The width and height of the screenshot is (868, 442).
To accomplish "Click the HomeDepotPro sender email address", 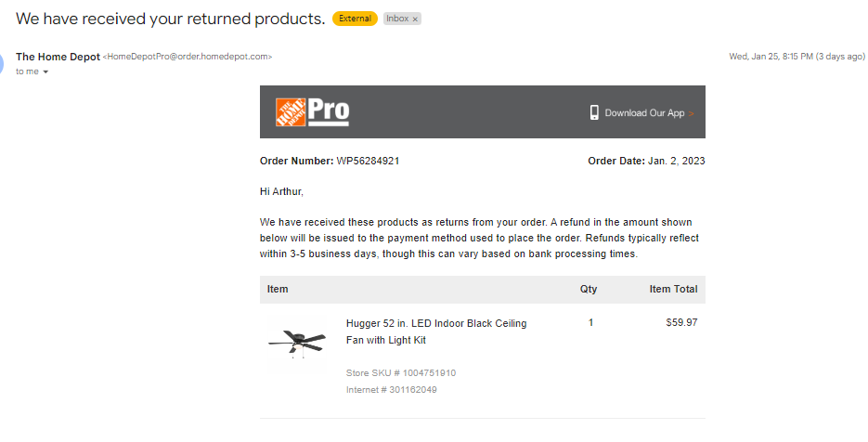I will point(188,57).
